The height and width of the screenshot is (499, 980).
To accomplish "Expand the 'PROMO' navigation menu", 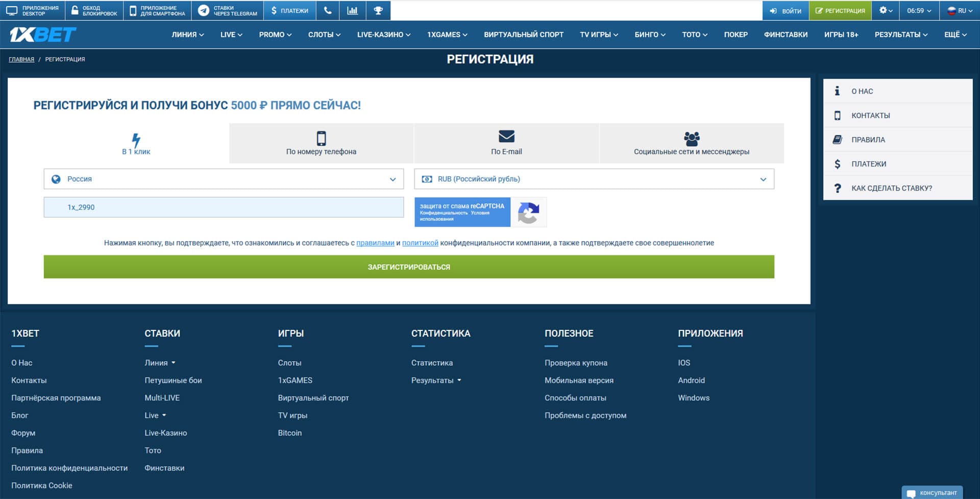I will coord(275,35).
